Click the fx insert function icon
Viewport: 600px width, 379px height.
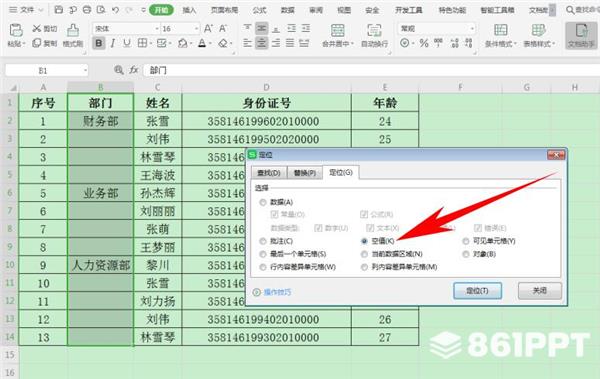tap(134, 70)
